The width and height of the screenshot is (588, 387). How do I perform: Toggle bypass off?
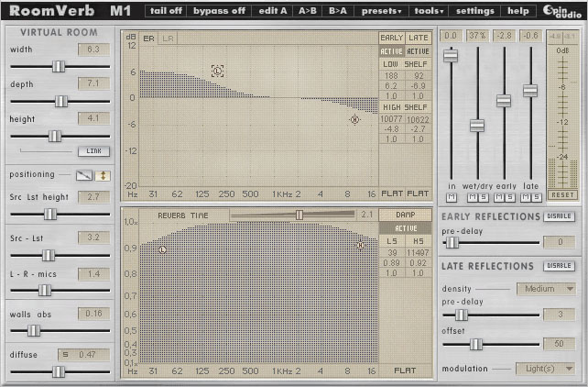[219, 11]
